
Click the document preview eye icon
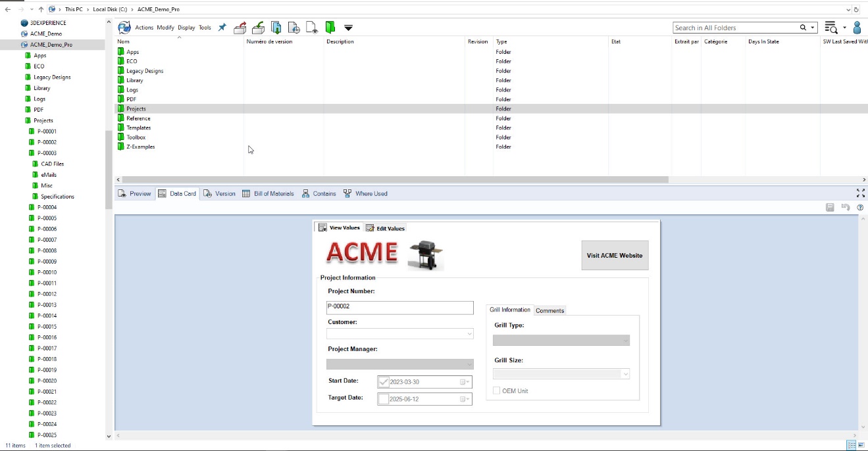pyautogui.click(x=312, y=28)
